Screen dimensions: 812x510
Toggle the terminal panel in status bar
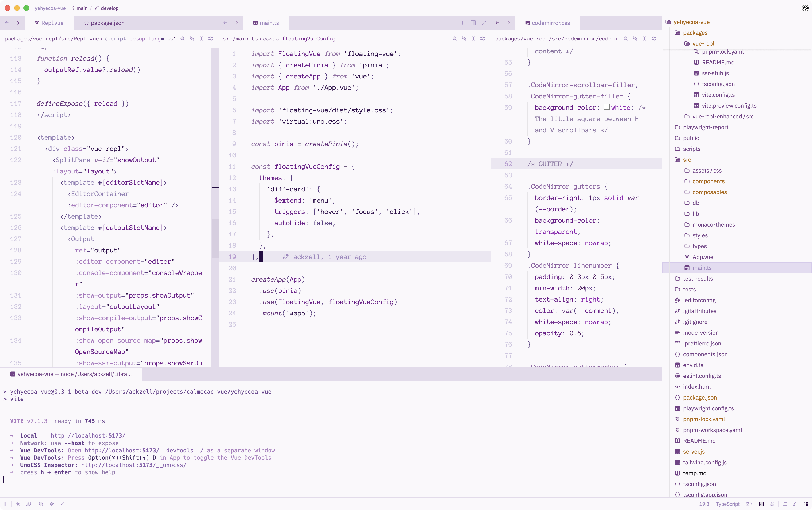pyautogui.click(x=761, y=504)
